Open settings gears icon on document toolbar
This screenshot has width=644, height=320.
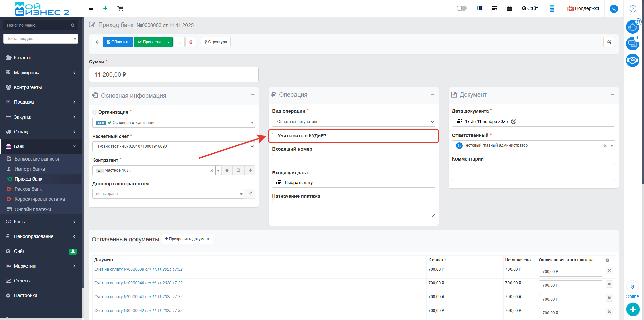(609, 42)
